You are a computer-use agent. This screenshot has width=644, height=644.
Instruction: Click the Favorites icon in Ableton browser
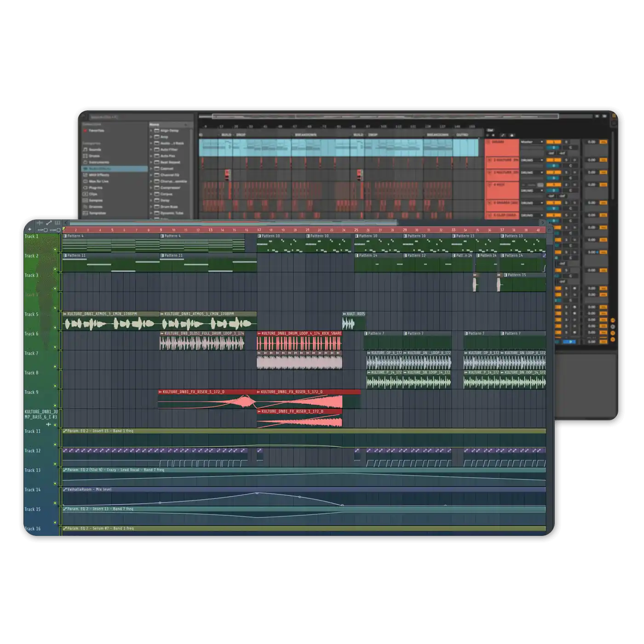coord(86,131)
